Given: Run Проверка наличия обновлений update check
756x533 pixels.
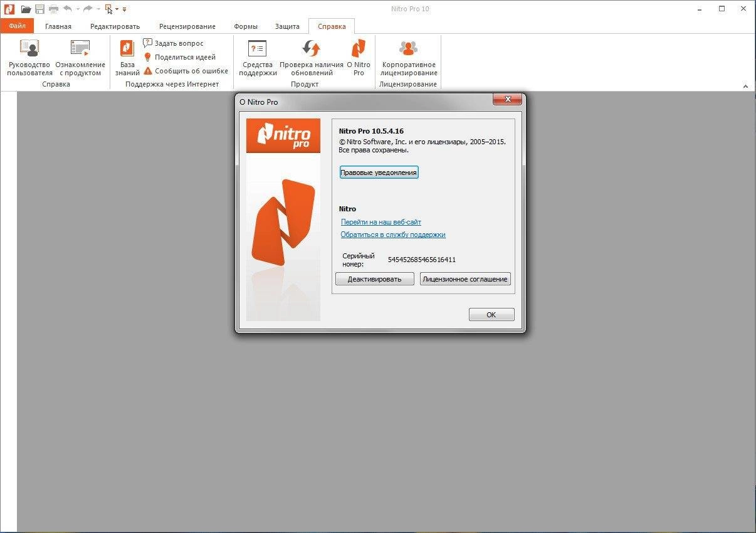Looking at the screenshot, I should click(x=312, y=58).
